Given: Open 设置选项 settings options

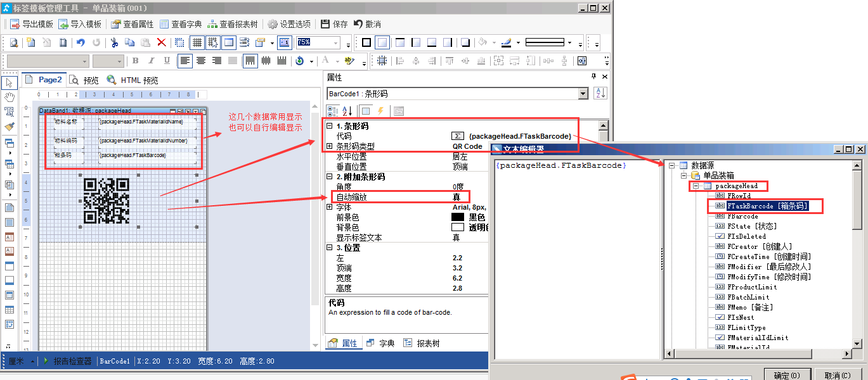Looking at the screenshot, I should (x=288, y=24).
